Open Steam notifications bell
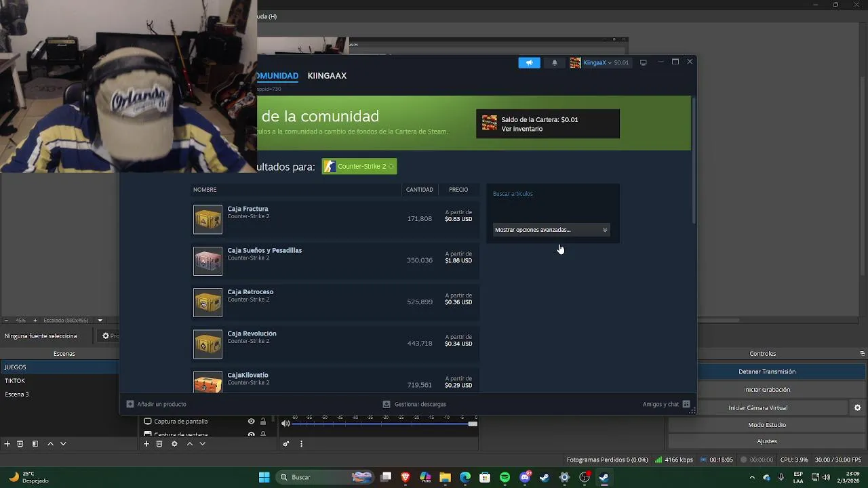Image resolution: width=868 pixels, height=488 pixels. 555,62
